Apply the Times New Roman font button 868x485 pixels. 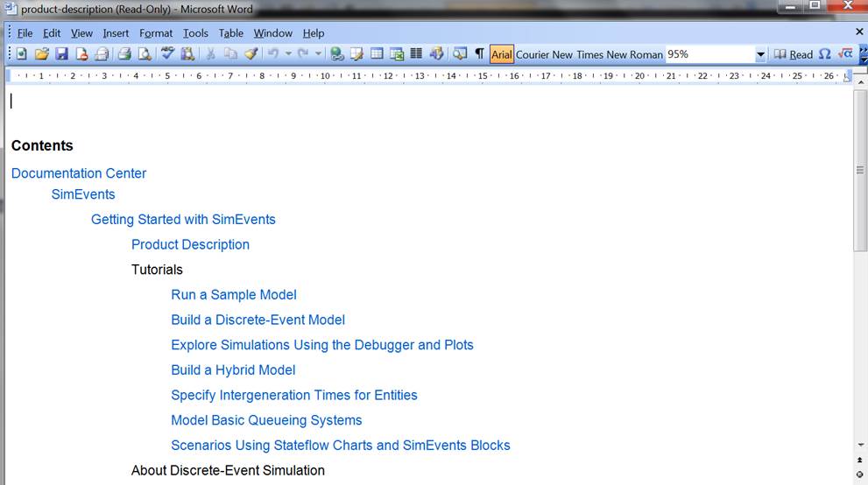point(619,54)
